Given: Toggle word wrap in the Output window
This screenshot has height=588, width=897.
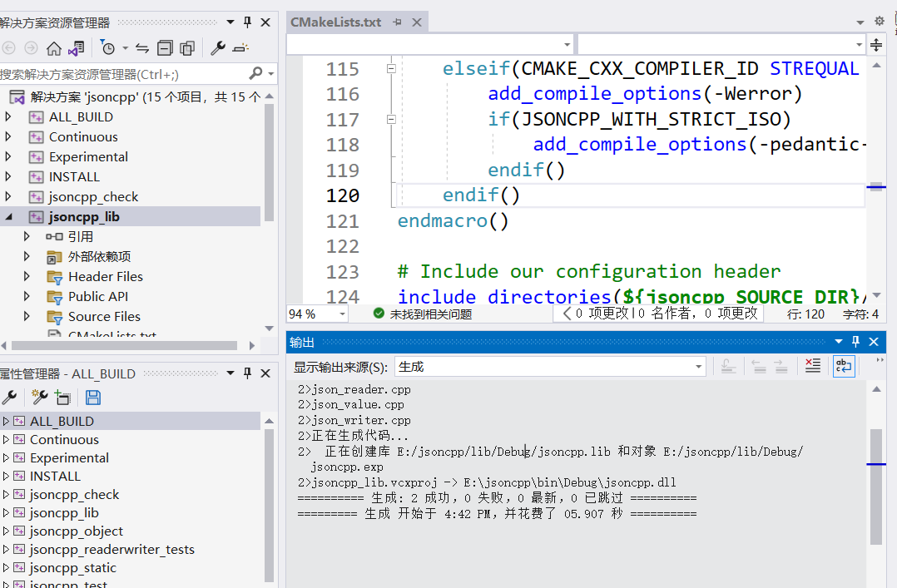Looking at the screenshot, I should (843, 365).
